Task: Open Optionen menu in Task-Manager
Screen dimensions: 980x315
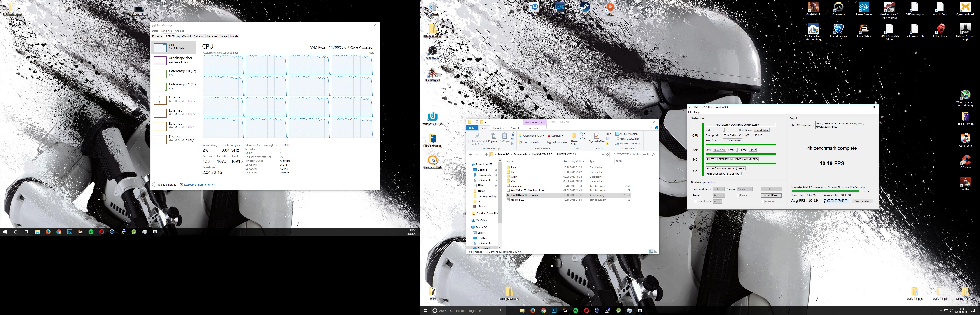Action: (x=166, y=31)
